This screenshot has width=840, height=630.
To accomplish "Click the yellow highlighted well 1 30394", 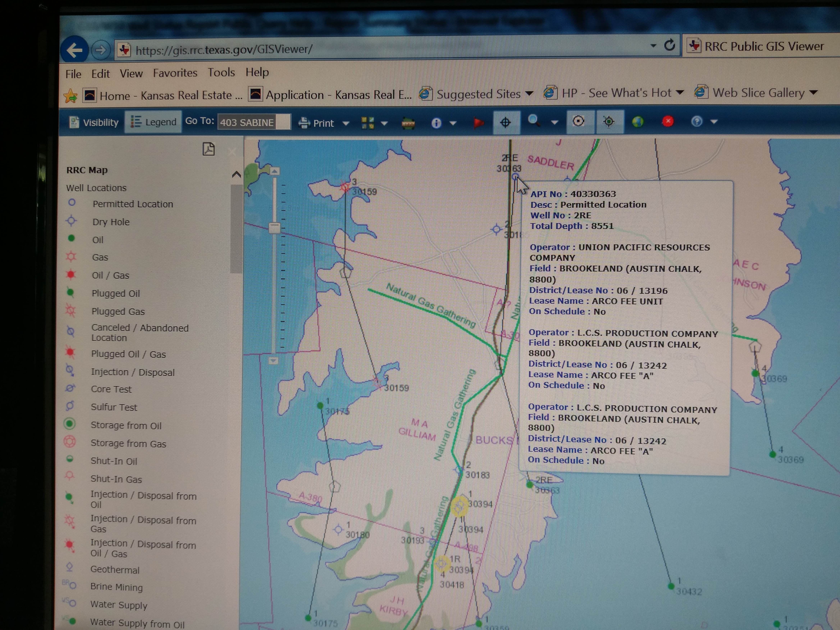I will (x=459, y=506).
